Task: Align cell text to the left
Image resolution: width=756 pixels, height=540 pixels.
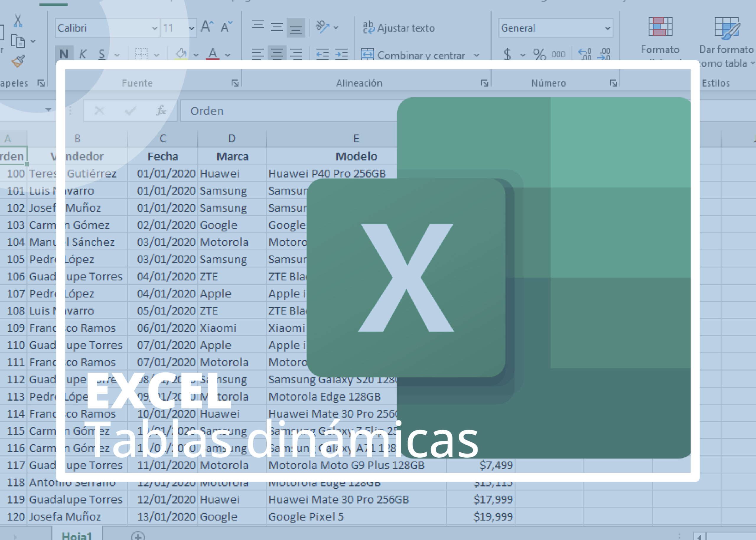Action: coord(258,54)
